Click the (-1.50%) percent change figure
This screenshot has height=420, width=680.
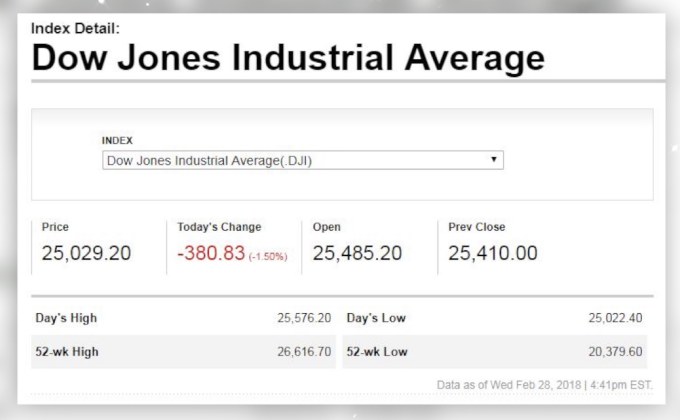(268, 257)
